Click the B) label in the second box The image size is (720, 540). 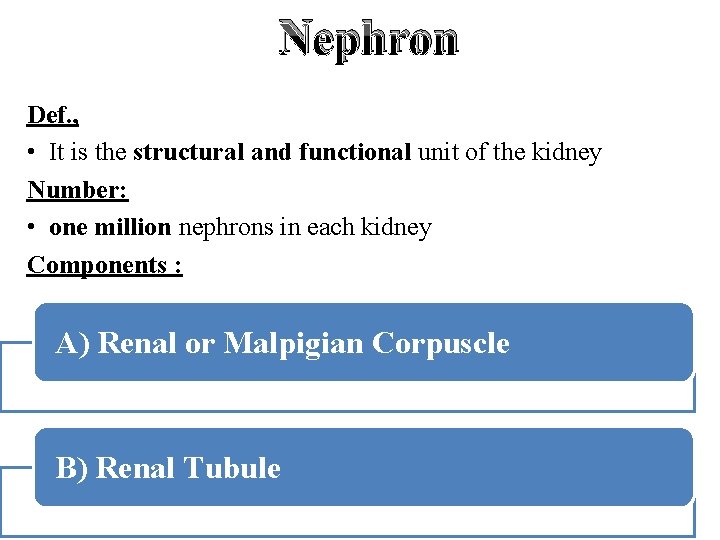[72, 468]
